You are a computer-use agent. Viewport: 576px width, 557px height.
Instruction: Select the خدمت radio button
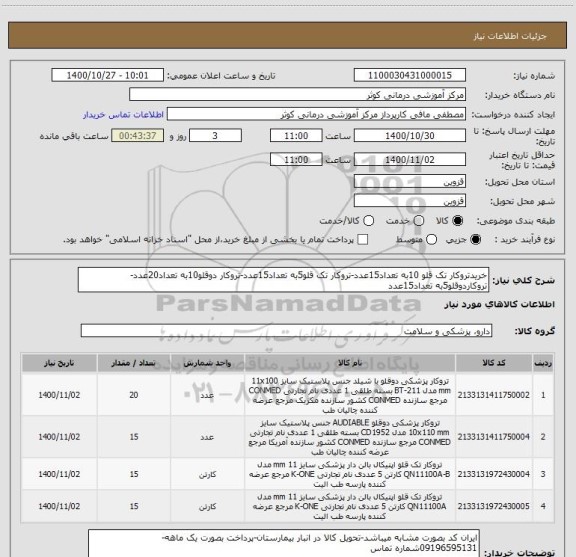(419, 221)
